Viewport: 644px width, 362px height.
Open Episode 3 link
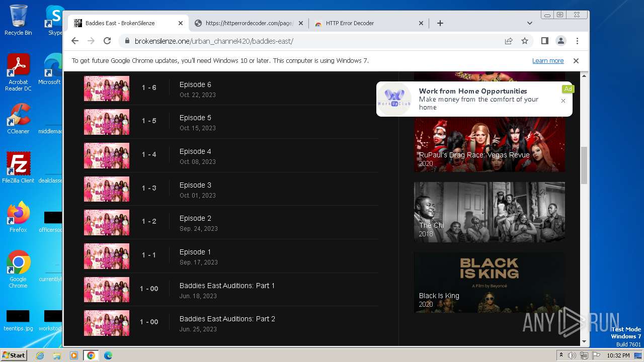pyautogui.click(x=195, y=185)
